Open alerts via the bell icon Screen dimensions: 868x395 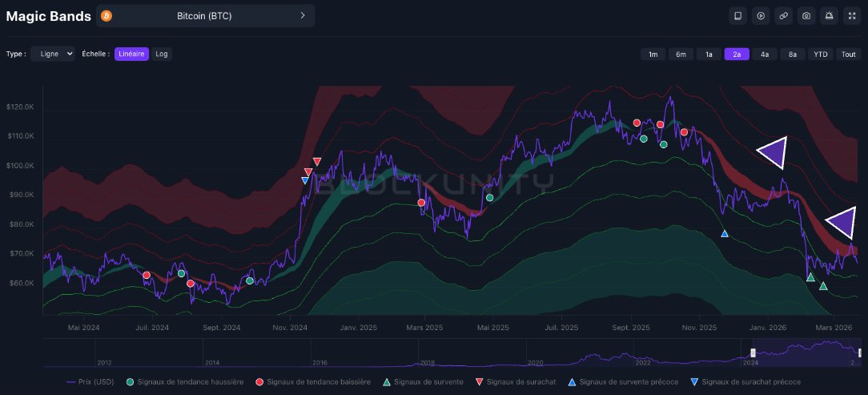(830, 16)
